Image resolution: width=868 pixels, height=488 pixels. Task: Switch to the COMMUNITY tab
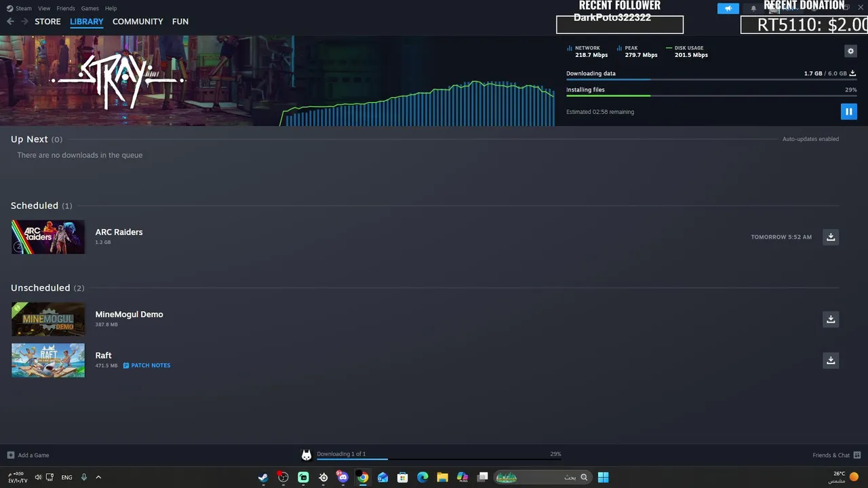pos(138,22)
